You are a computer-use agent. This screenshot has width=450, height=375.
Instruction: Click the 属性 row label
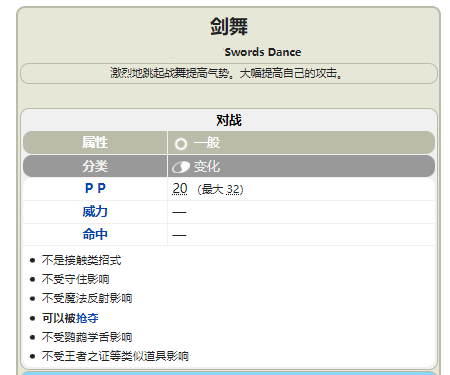95,142
